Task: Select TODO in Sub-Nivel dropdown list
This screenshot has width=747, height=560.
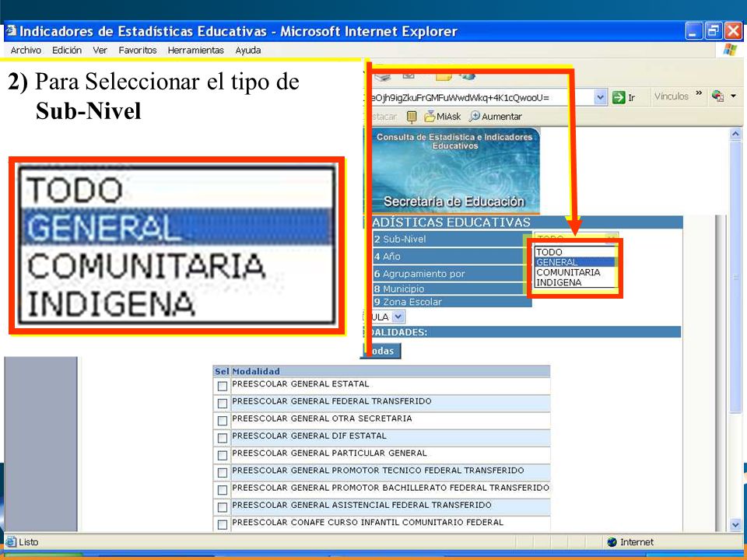Action: tap(575, 252)
